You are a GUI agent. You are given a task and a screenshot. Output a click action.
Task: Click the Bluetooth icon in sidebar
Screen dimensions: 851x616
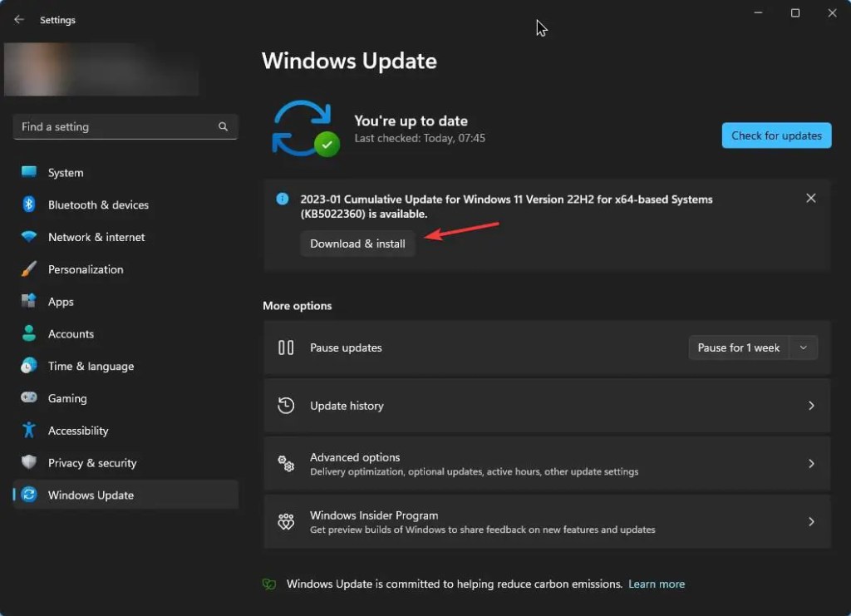pyautogui.click(x=29, y=205)
